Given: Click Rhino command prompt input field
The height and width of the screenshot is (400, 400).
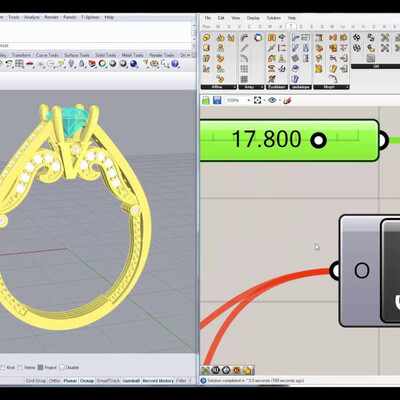Looking at the screenshot, I should coord(96,45).
